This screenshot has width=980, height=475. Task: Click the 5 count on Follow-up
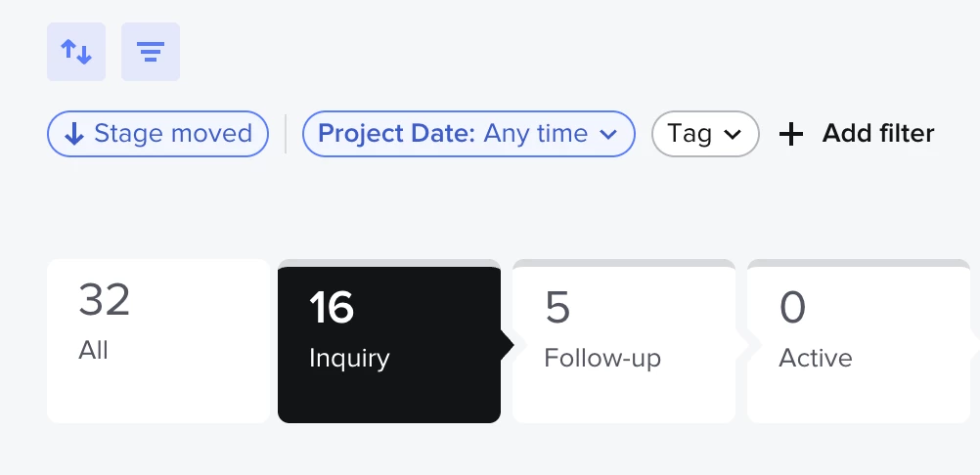[x=557, y=308]
